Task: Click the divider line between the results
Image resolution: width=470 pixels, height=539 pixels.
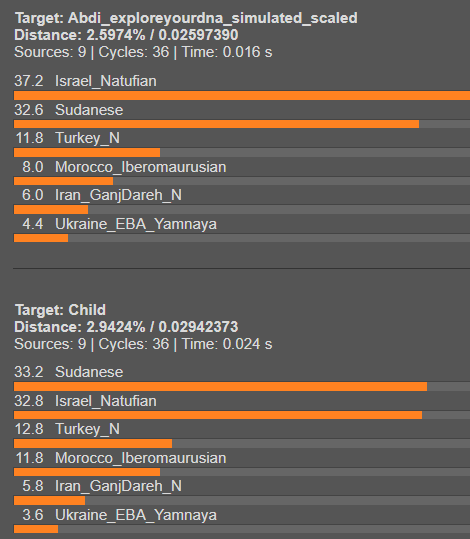Action: 241,268
